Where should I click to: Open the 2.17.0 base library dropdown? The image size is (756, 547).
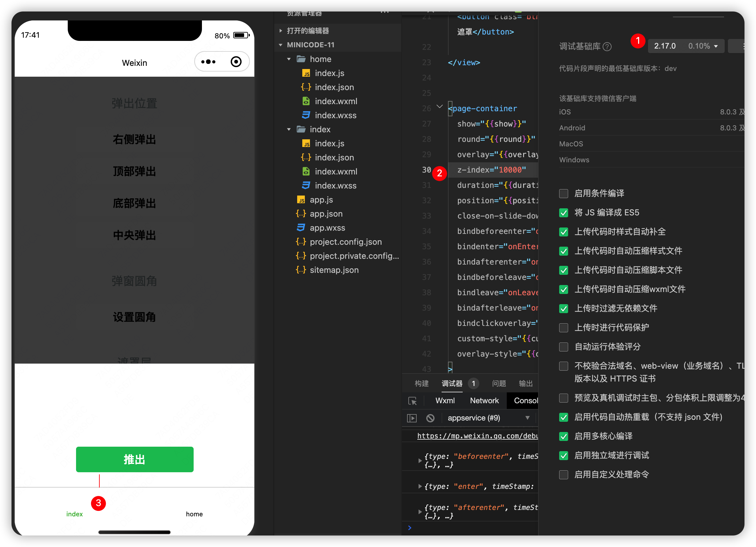point(686,46)
